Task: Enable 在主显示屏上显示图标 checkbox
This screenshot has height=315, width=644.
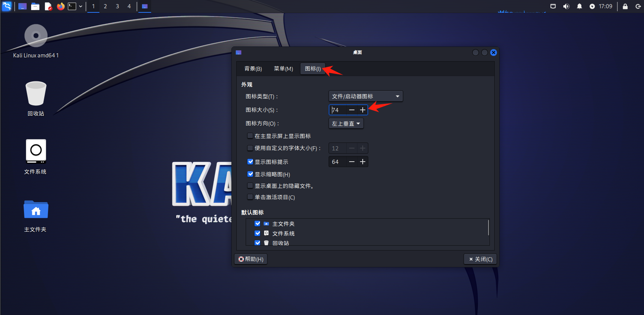Action: pos(250,136)
